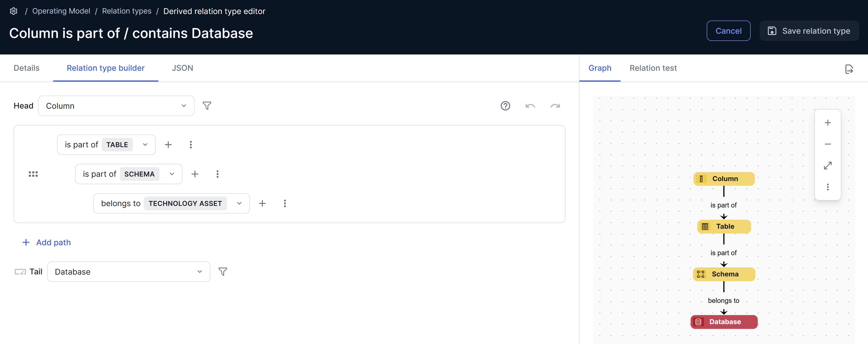This screenshot has height=344, width=868.
Task: Click Add path link
Action: coord(47,242)
